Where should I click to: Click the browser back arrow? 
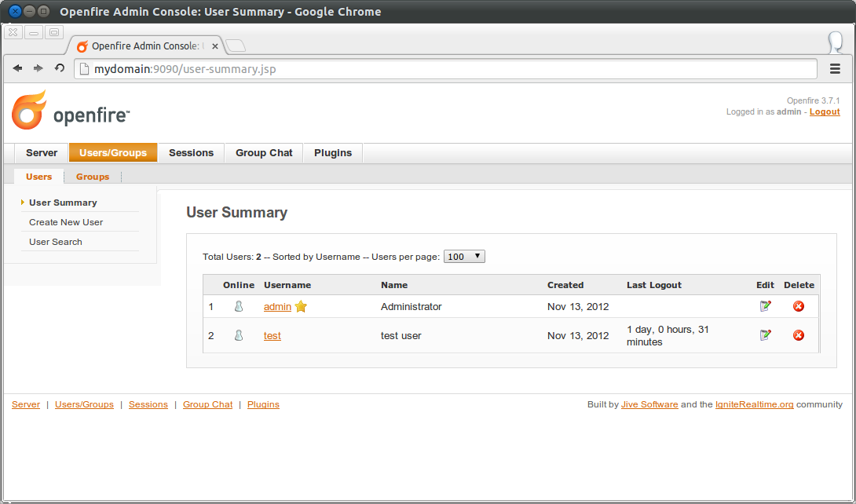click(17, 68)
